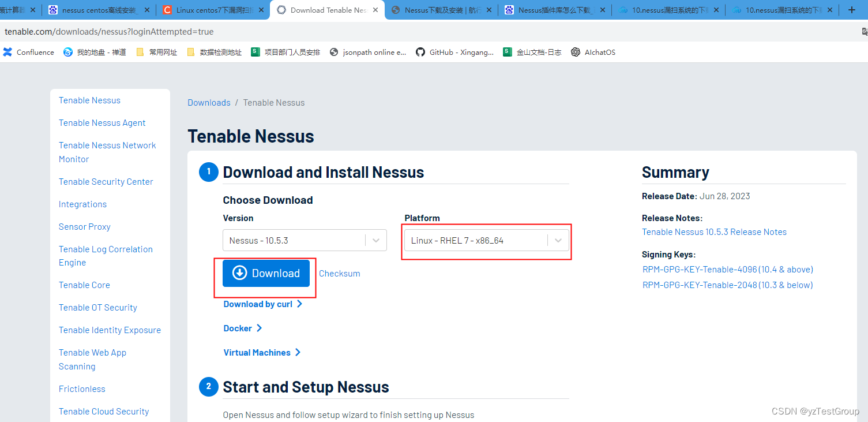Viewport: 868px width, 422px height.
Task: Click the Open Nessus and follow setup wizard text
Action: pos(348,414)
